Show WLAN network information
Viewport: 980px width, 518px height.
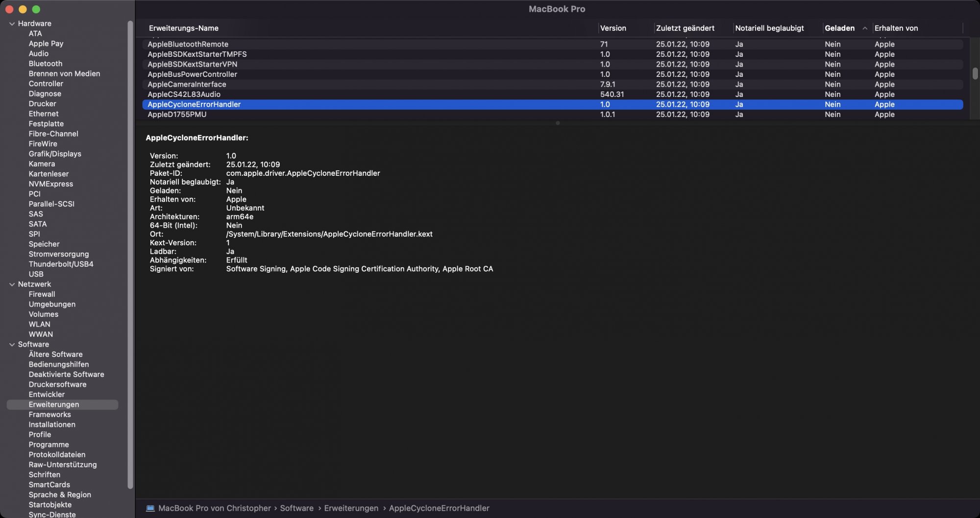click(39, 324)
